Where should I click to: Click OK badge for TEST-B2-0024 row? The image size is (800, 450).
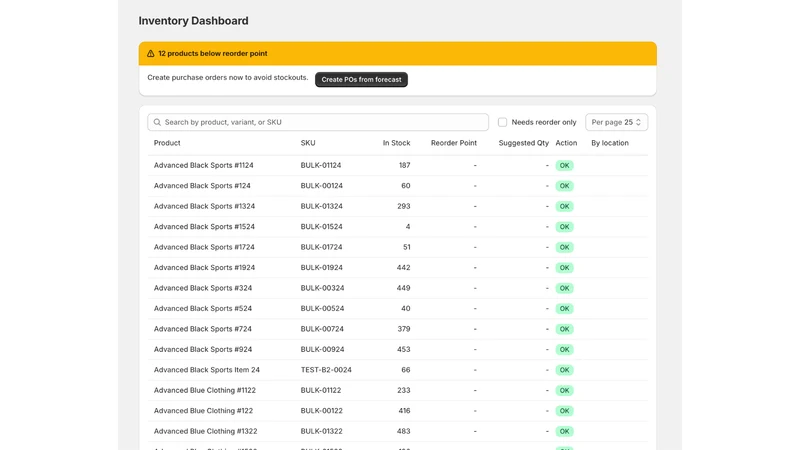[x=564, y=370]
